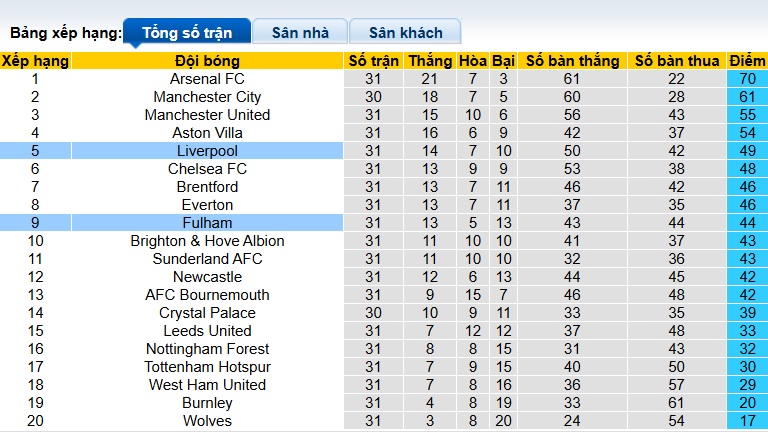768x432 pixels.
Task: Click the Số bàn thắng column header
Action: tap(572, 61)
